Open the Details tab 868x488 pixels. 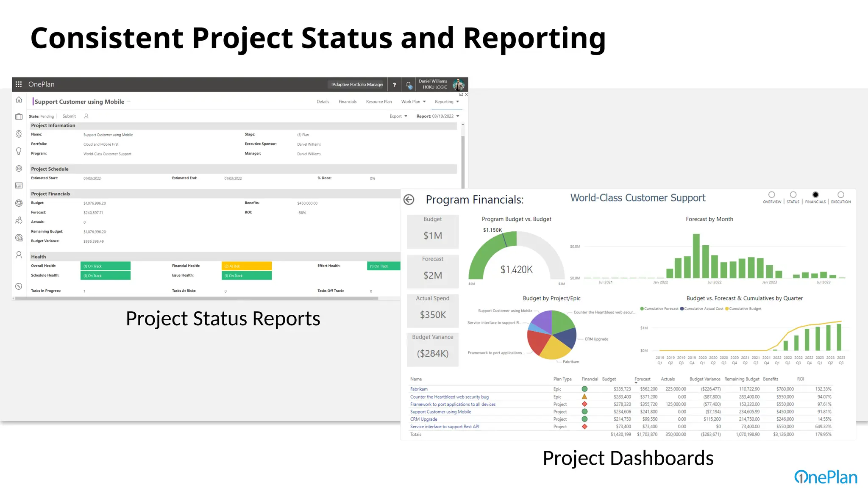pos(323,102)
